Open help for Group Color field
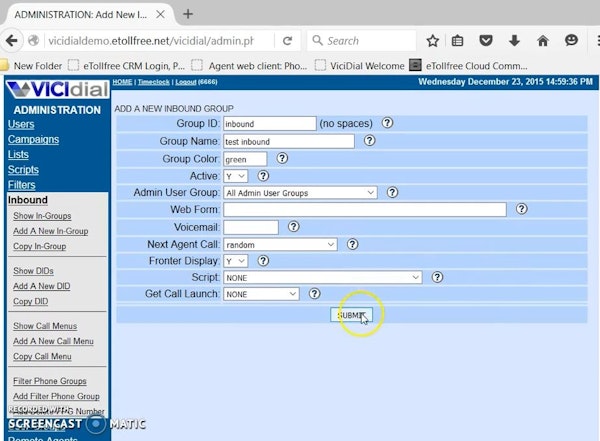The width and height of the screenshot is (600, 441). [282, 158]
